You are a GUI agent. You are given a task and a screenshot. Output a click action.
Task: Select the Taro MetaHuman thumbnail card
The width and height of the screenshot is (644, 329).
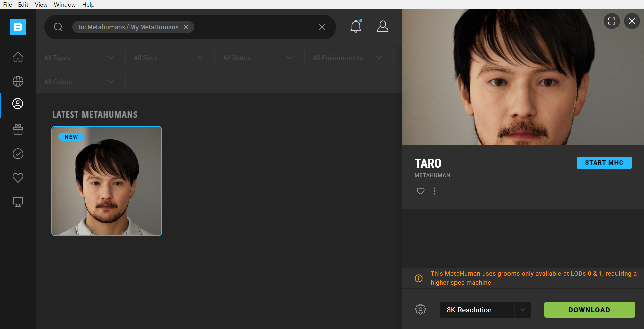[107, 181]
